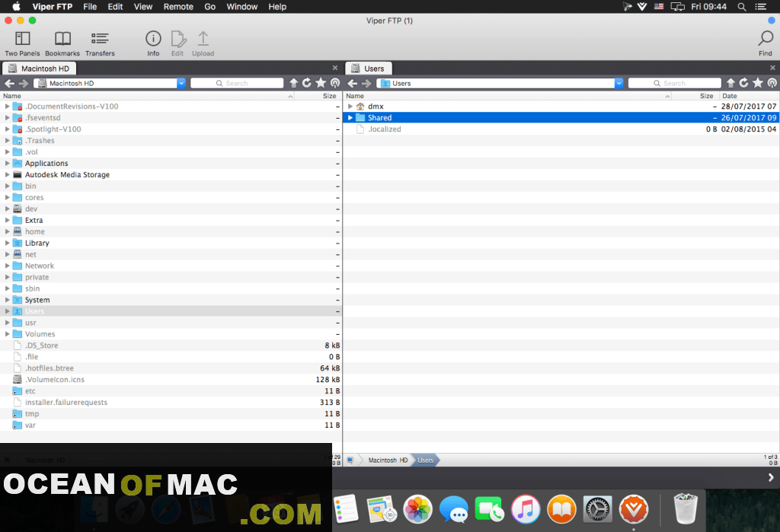Expand the Applications folder

tap(8, 163)
